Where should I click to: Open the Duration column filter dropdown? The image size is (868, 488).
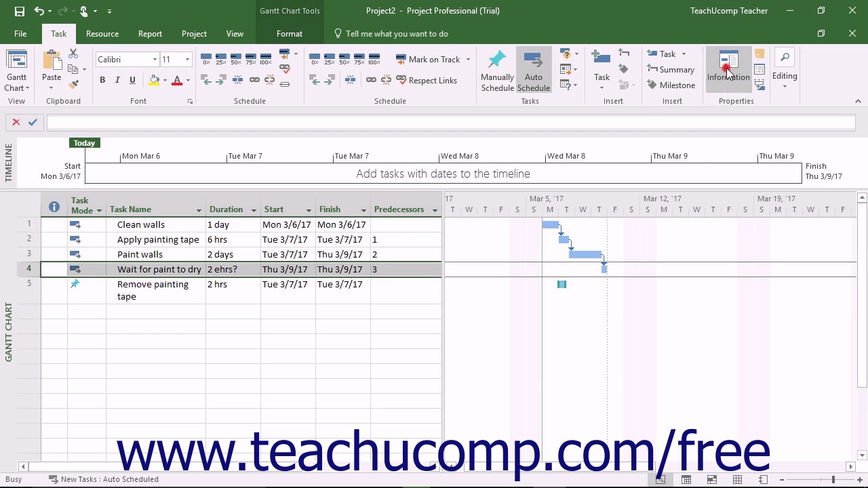254,210
